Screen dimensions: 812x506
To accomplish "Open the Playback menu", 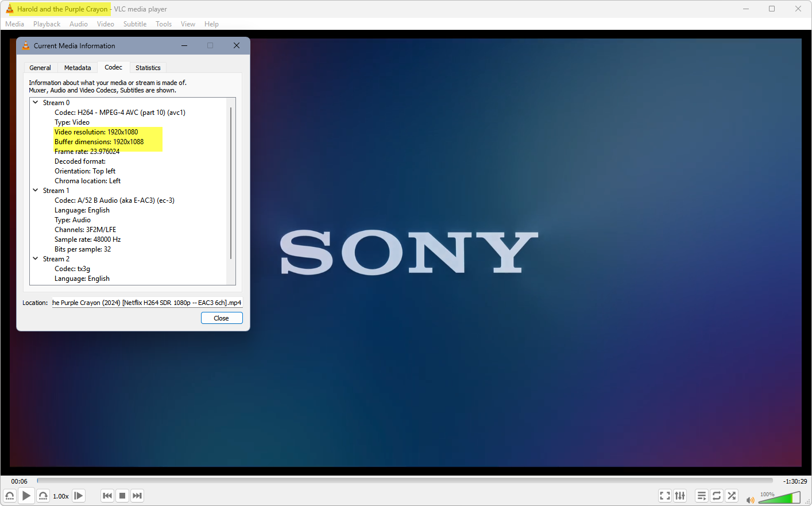I will [47, 24].
